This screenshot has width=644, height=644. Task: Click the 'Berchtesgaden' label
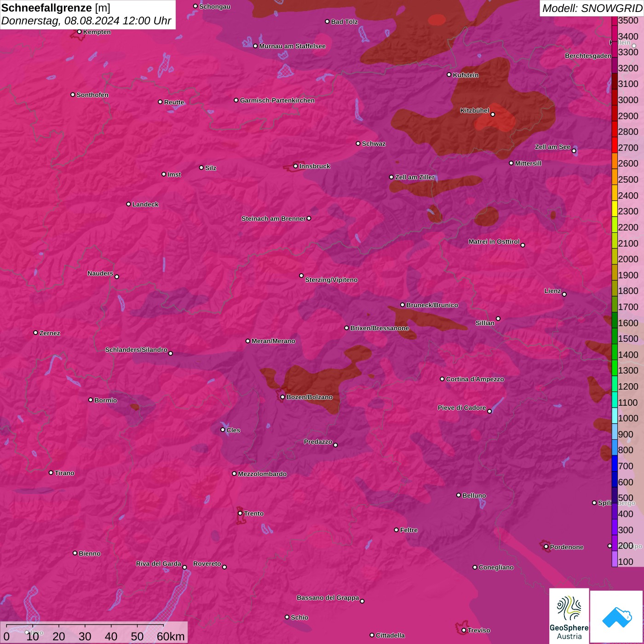(x=588, y=56)
